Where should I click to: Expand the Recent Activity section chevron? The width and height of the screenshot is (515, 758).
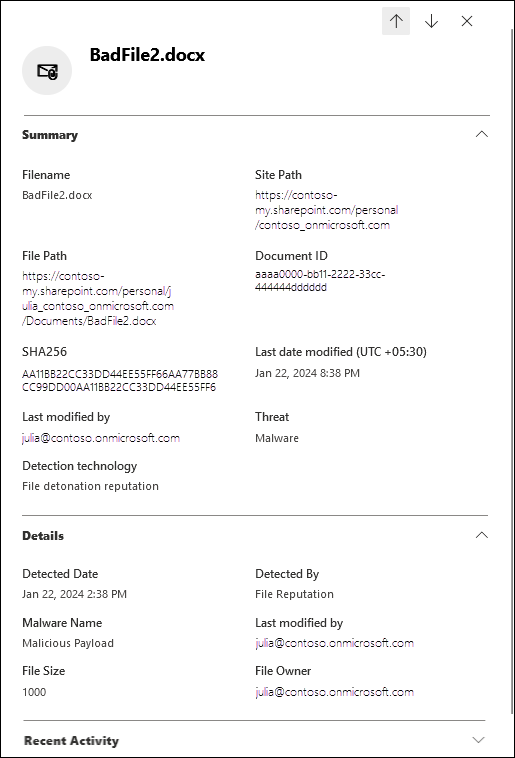pyautogui.click(x=478, y=740)
